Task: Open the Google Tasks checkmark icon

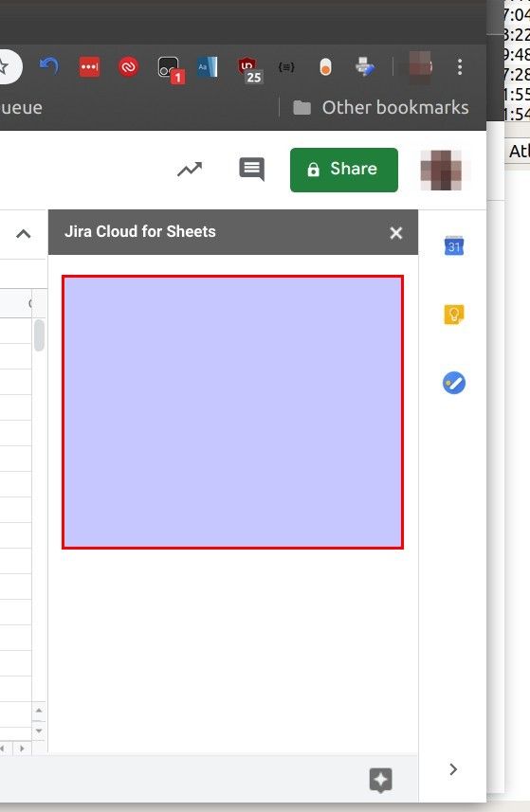Action: (x=454, y=383)
